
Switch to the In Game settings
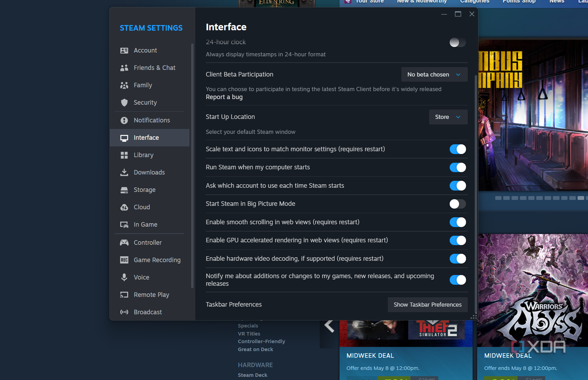click(150, 225)
